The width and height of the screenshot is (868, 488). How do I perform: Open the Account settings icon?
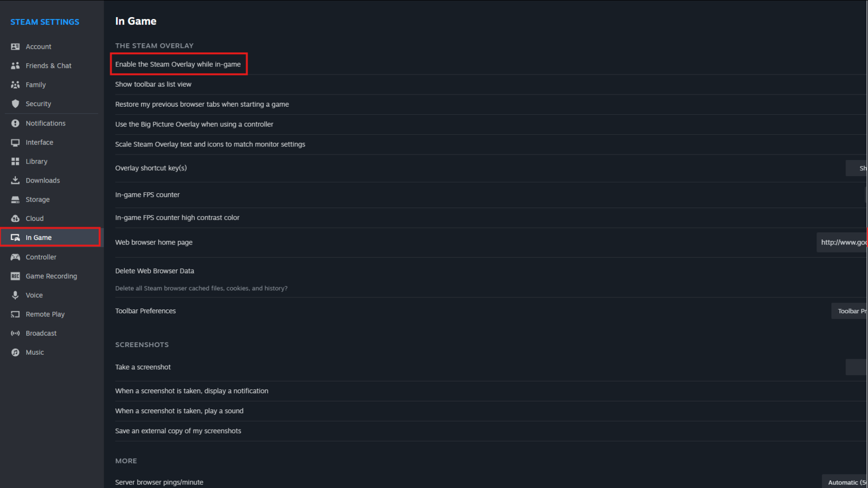pyautogui.click(x=15, y=47)
